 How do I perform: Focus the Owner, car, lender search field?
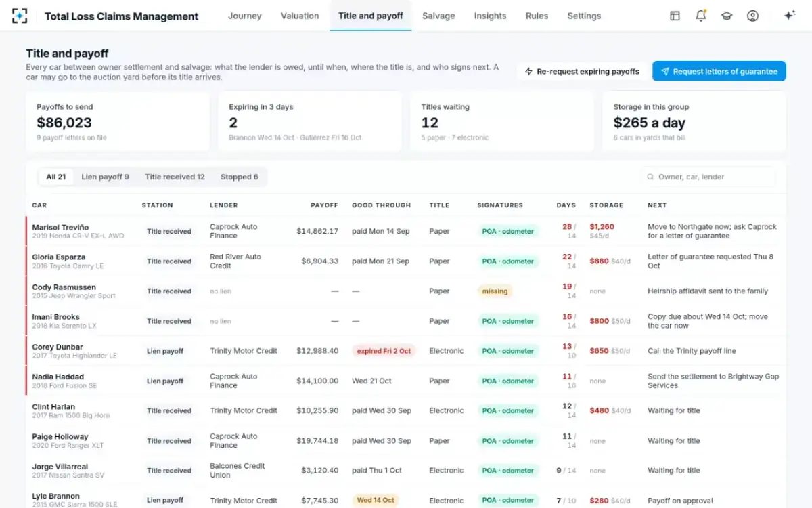708,177
